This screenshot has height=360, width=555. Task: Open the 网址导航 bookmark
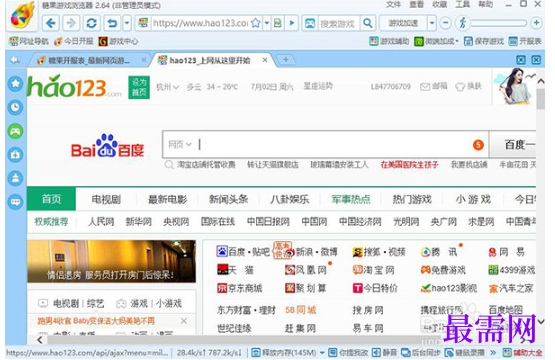[x=29, y=41]
